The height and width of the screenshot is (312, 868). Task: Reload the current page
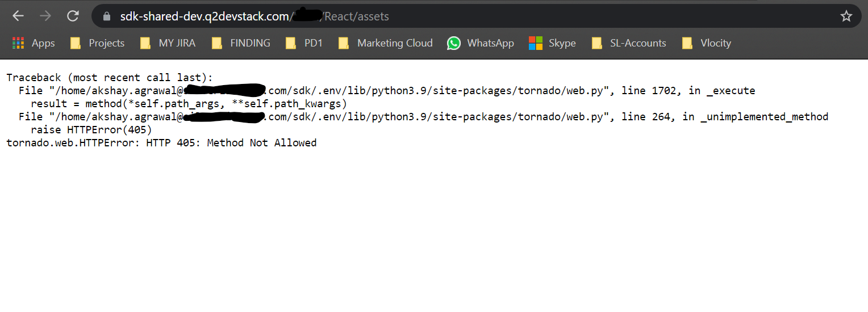pos(73,16)
